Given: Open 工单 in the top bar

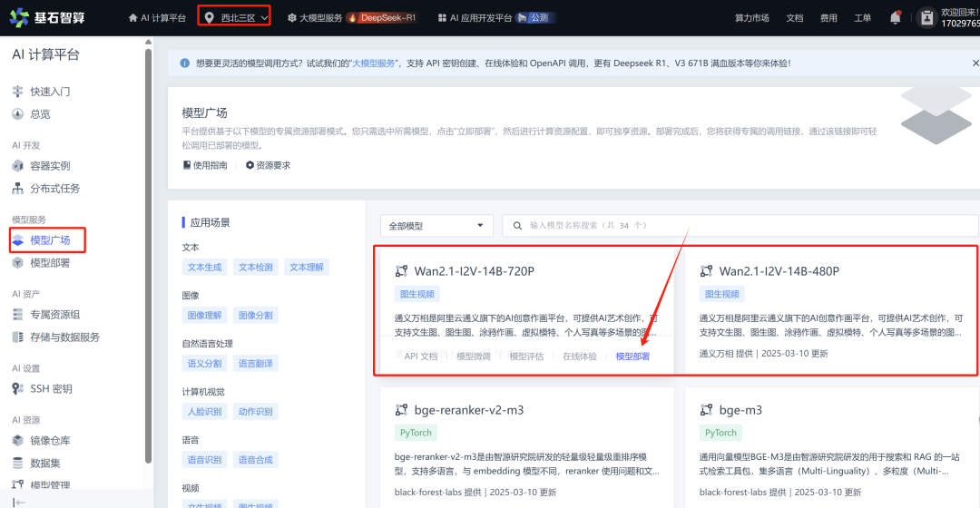Looking at the screenshot, I should [863, 18].
